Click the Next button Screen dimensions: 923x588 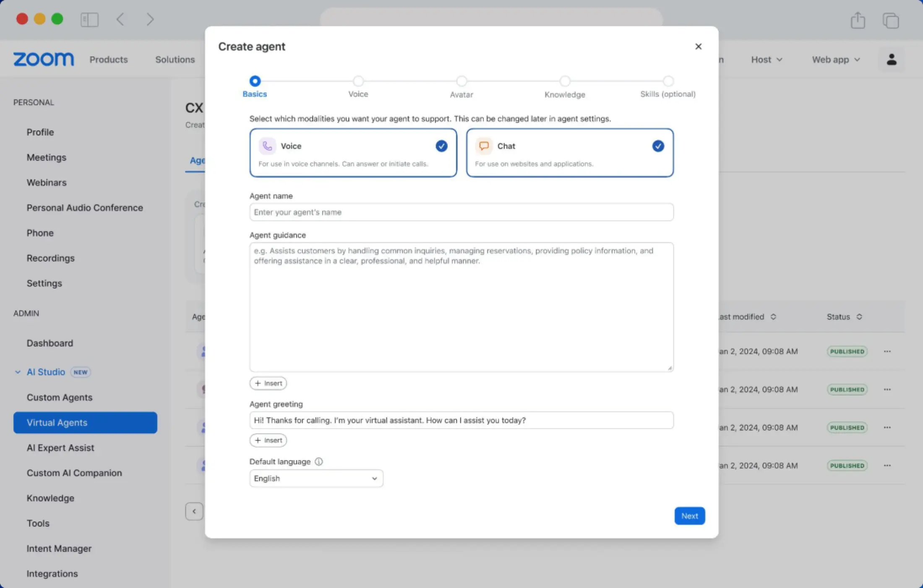click(689, 516)
